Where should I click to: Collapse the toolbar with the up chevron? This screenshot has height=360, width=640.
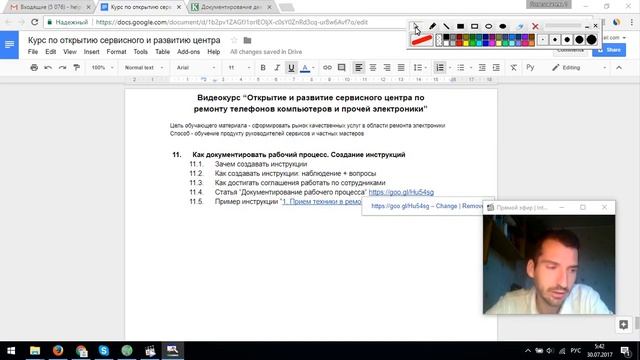[619, 67]
